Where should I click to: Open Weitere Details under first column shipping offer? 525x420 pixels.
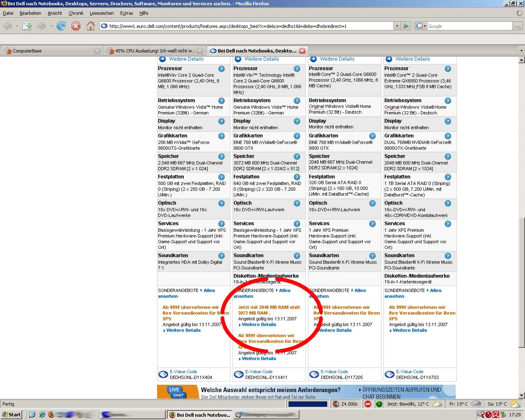pos(183,330)
